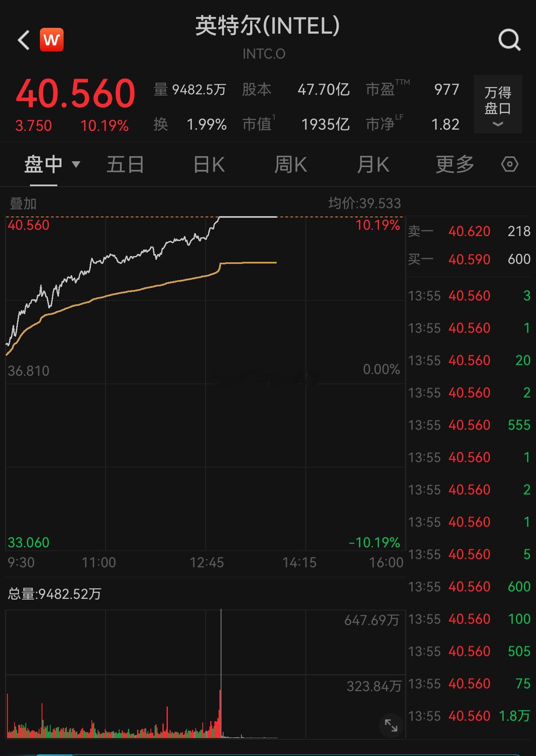This screenshot has width=536, height=756.
Task: Tap the trade row with volume 75
Action: pos(469,683)
